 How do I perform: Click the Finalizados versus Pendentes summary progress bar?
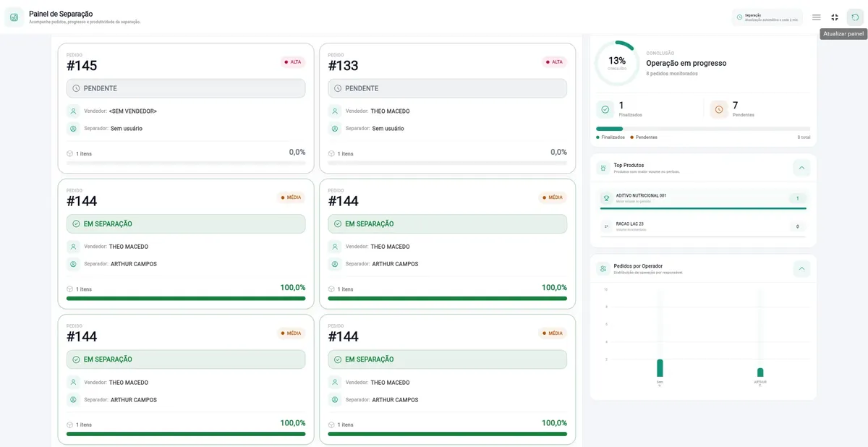(x=703, y=129)
